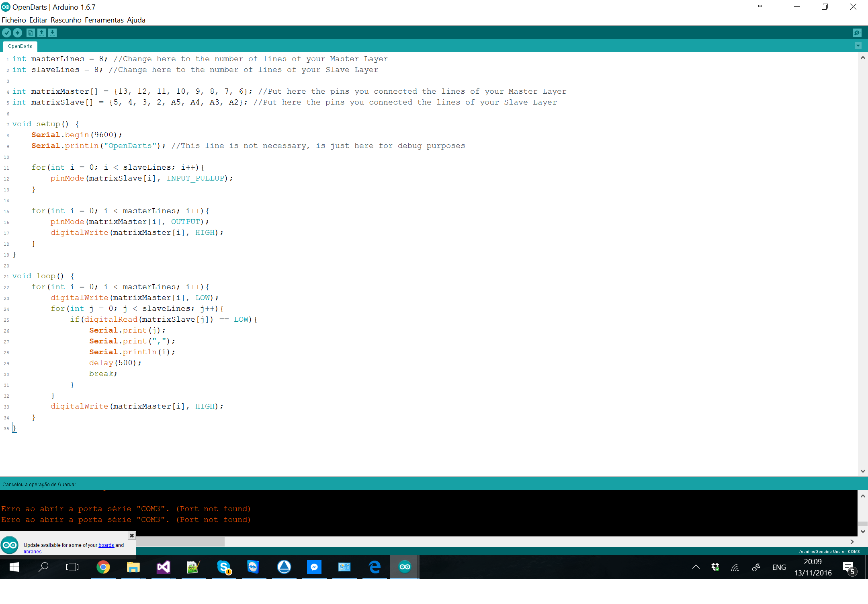Click editor scrollbar up arrow
The image size is (868, 604).
click(863, 58)
